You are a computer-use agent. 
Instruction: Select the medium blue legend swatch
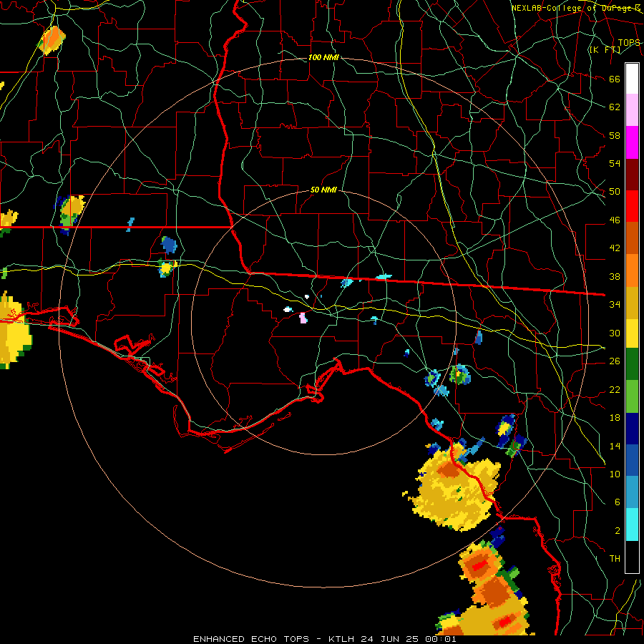pos(632,460)
